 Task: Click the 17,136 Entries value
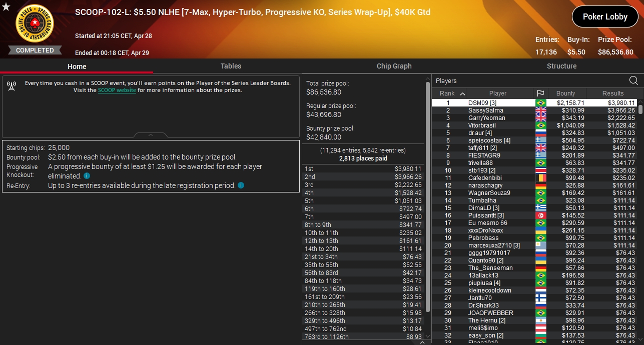coord(546,52)
